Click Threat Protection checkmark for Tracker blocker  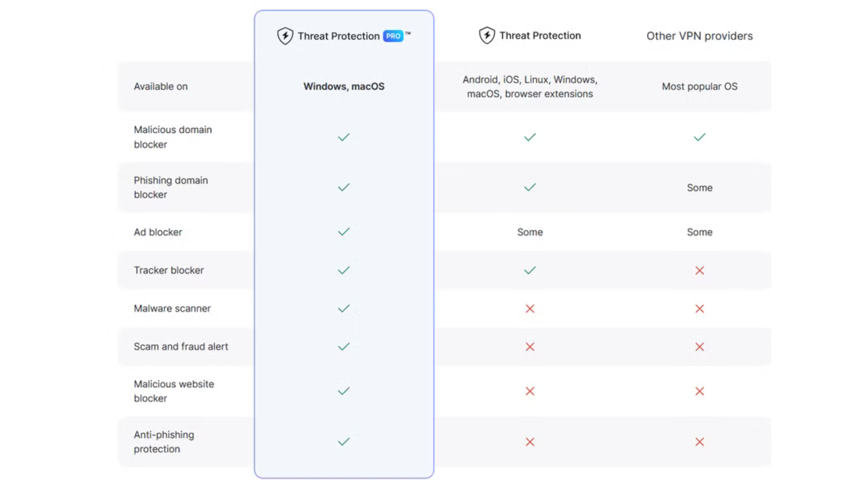(x=530, y=270)
